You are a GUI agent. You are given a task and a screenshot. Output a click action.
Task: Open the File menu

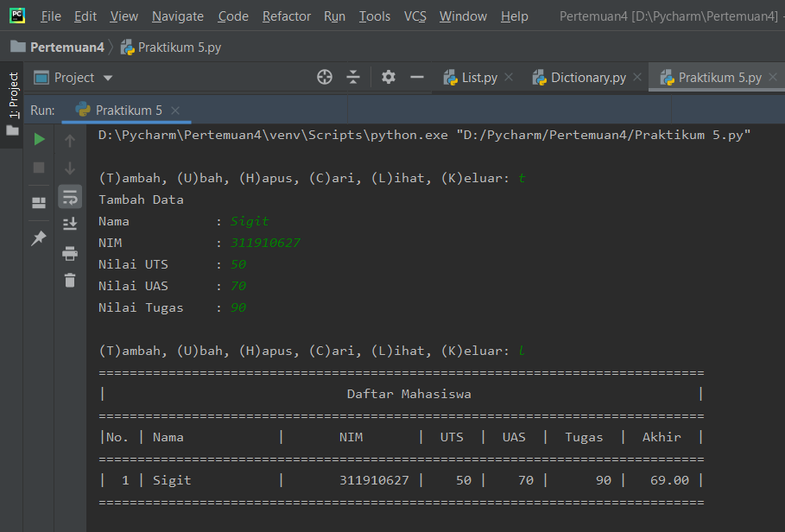51,16
